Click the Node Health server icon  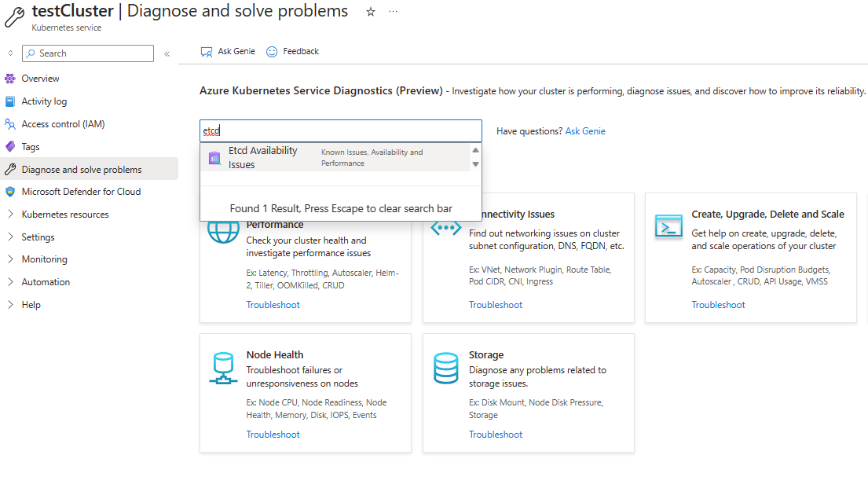click(x=223, y=369)
